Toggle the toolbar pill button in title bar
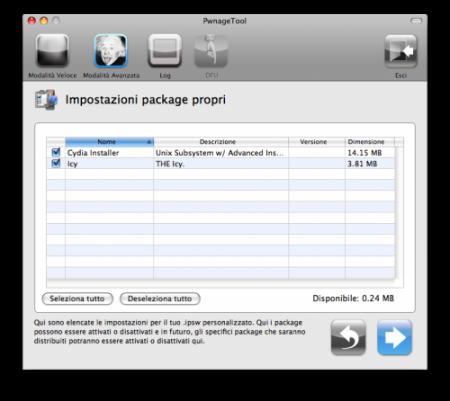The height and width of the screenshot is (401, 450). click(416, 21)
